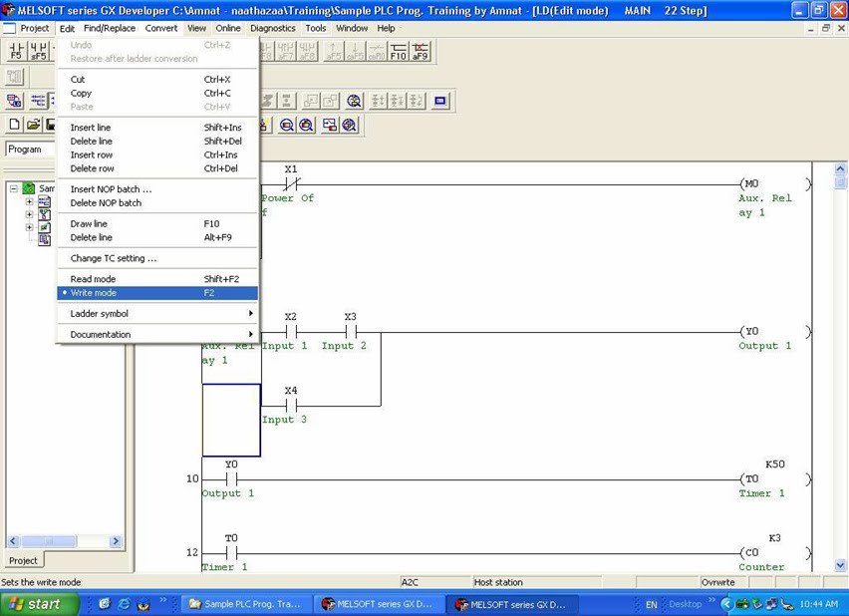Choose Delete row from Edit menu
The height and width of the screenshot is (616, 849).
pos(157,168)
